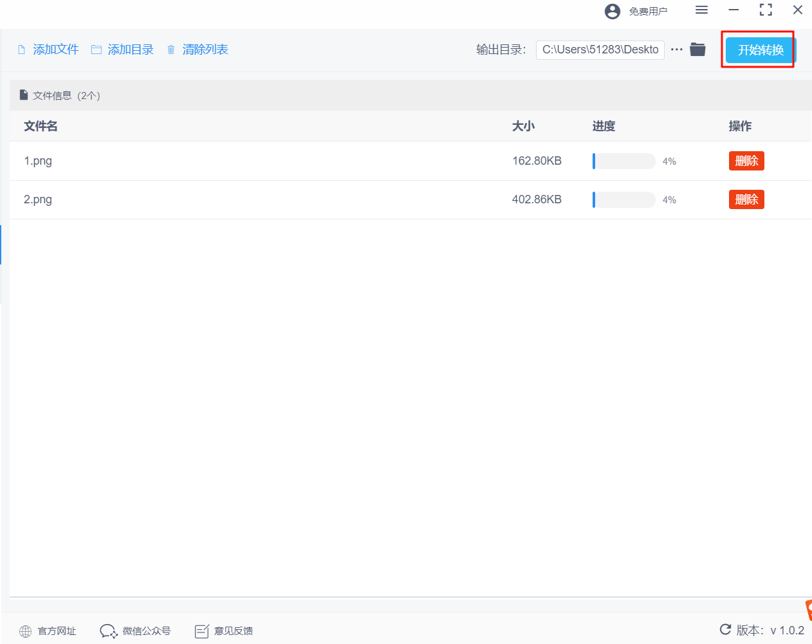Click the output directory path field
Image resolution: width=812 pixels, height=644 pixels.
(x=600, y=50)
